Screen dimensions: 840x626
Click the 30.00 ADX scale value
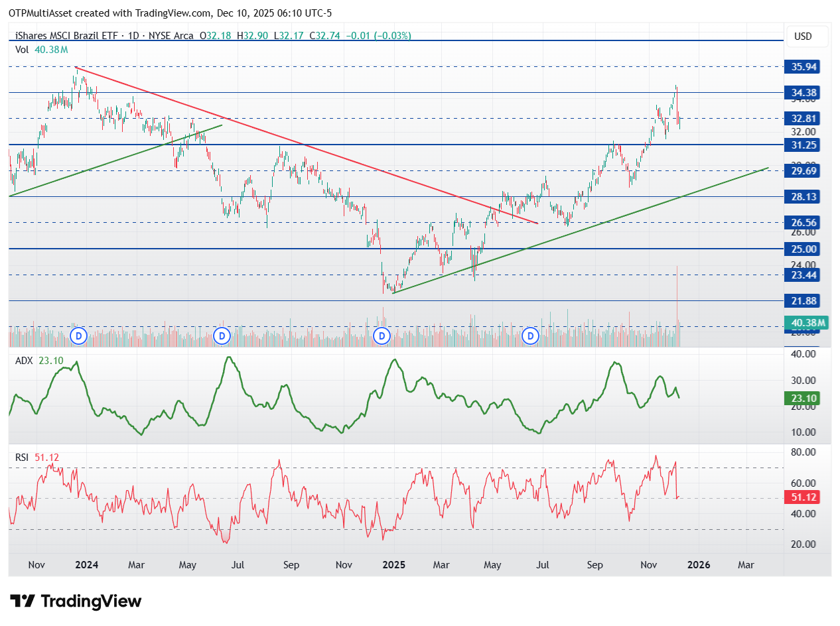[x=804, y=380]
